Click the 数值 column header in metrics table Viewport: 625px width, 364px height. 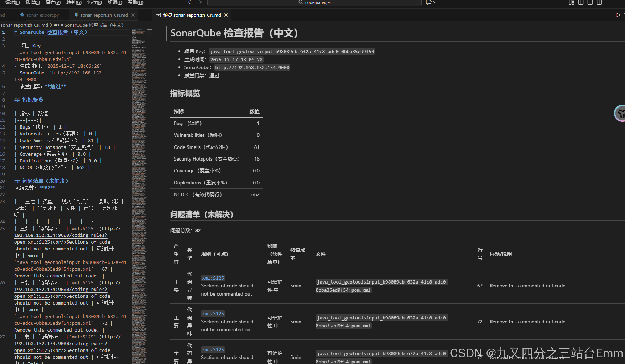click(254, 111)
